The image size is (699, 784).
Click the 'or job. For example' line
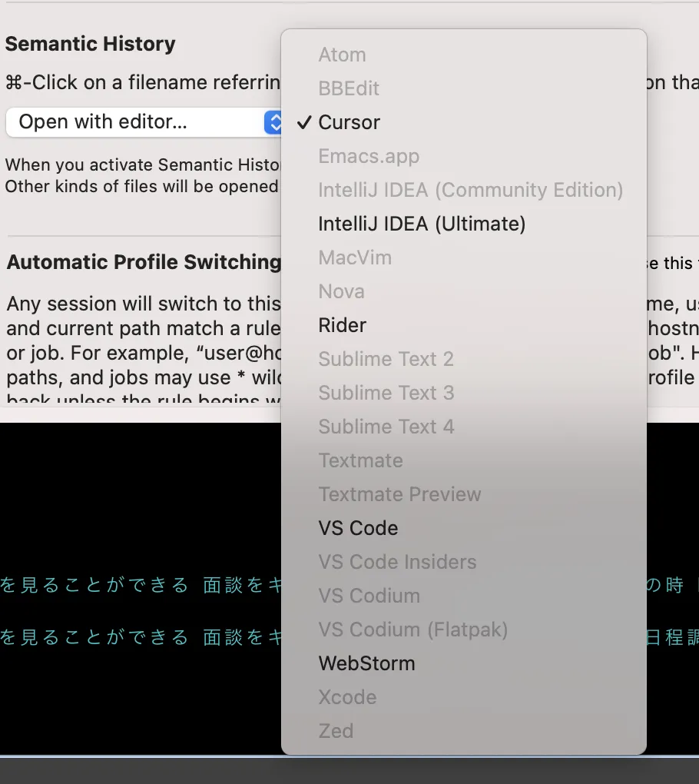point(144,353)
